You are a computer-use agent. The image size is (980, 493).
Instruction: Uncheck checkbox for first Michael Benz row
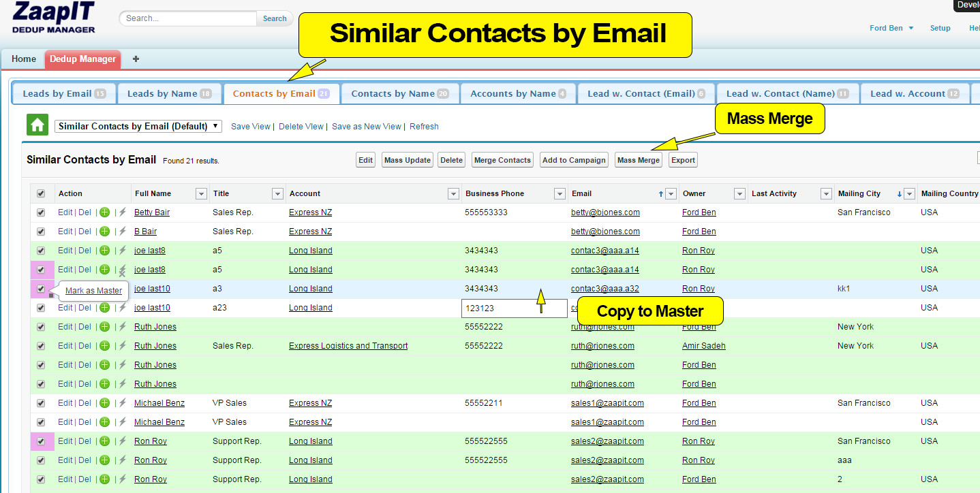click(x=41, y=403)
